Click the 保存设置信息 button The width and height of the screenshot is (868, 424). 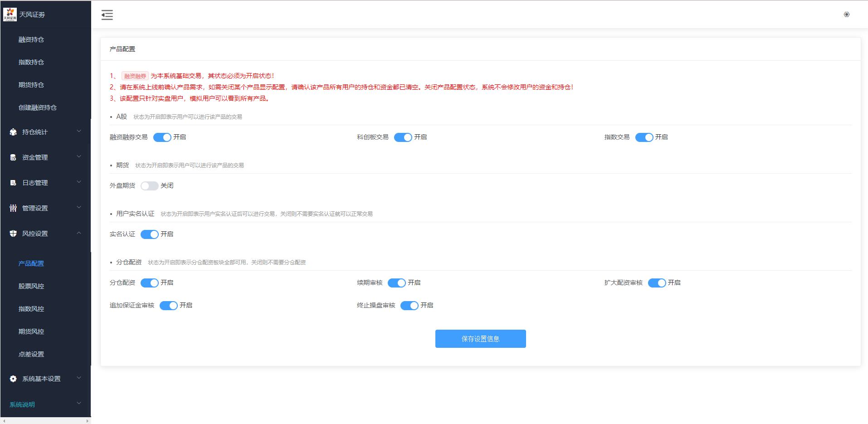tap(480, 338)
